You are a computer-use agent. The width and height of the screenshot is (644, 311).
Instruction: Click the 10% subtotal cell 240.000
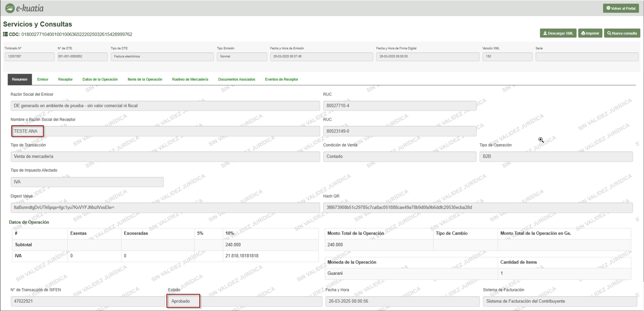(271, 245)
